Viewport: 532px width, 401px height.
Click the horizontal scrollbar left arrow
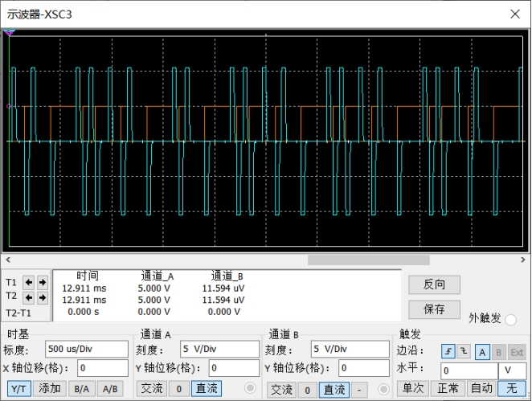point(8,260)
